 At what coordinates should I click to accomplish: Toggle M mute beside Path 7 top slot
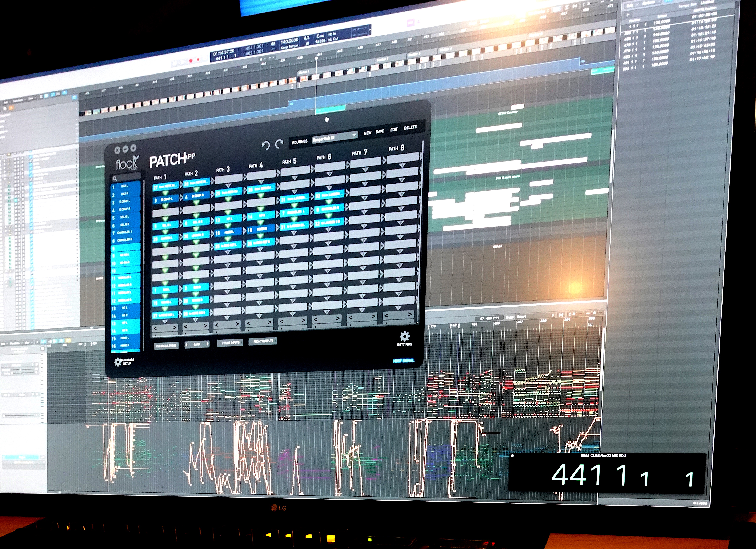pyautogui.click(x=384, y=160)
